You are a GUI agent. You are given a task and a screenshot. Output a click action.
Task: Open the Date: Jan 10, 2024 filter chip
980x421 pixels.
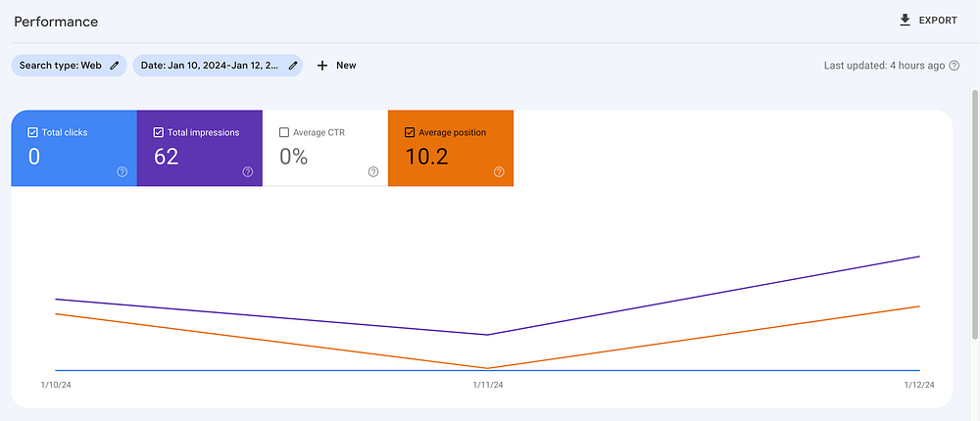218,65
